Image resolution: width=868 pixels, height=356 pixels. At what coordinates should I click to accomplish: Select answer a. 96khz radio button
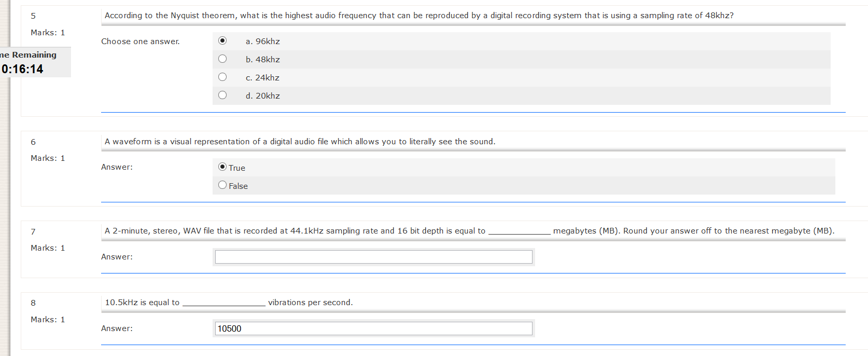[222, 40]
